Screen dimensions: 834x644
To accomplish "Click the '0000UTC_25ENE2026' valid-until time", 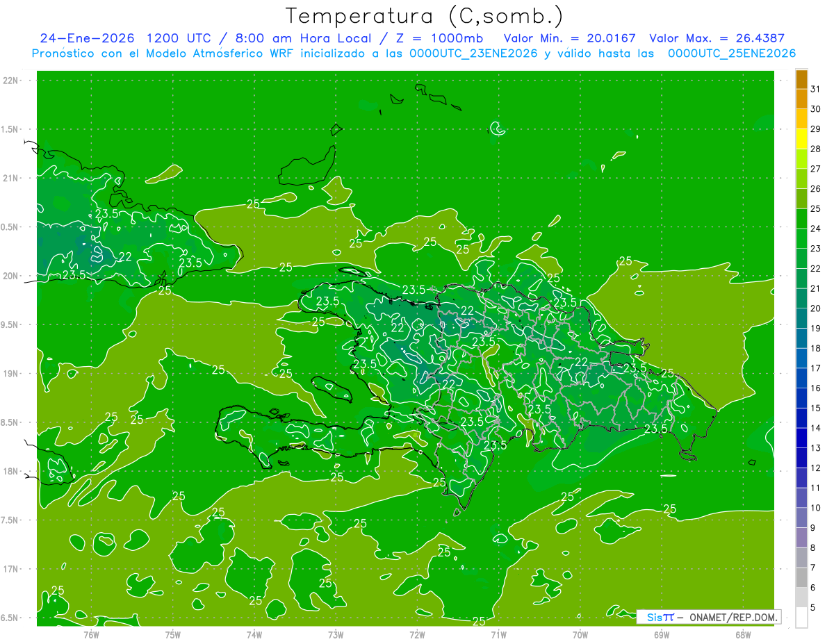I will click(732, 53).
